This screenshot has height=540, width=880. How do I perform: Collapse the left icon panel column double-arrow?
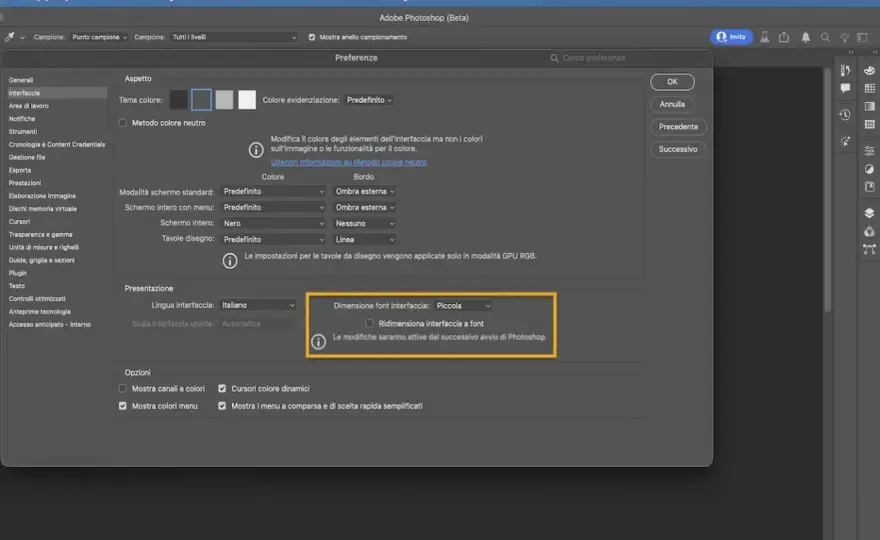pyautogui.click(x=851, y=52)
